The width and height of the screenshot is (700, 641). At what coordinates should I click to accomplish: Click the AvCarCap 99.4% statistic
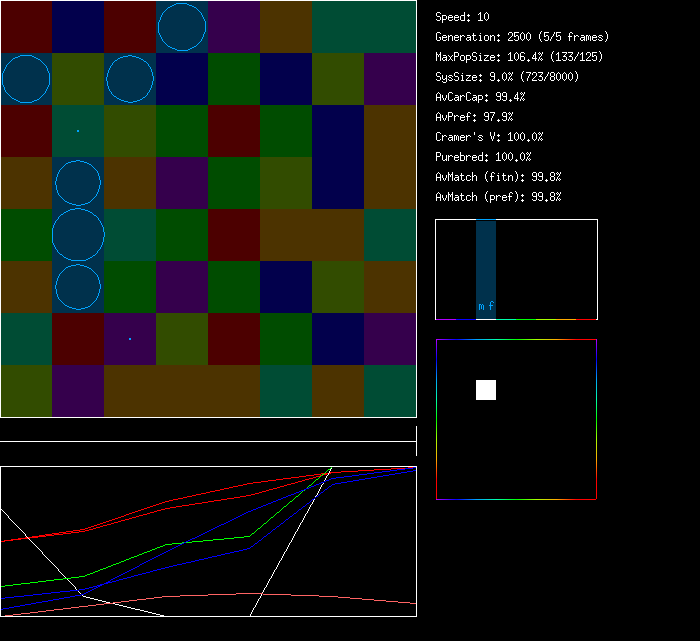(480, 97)
